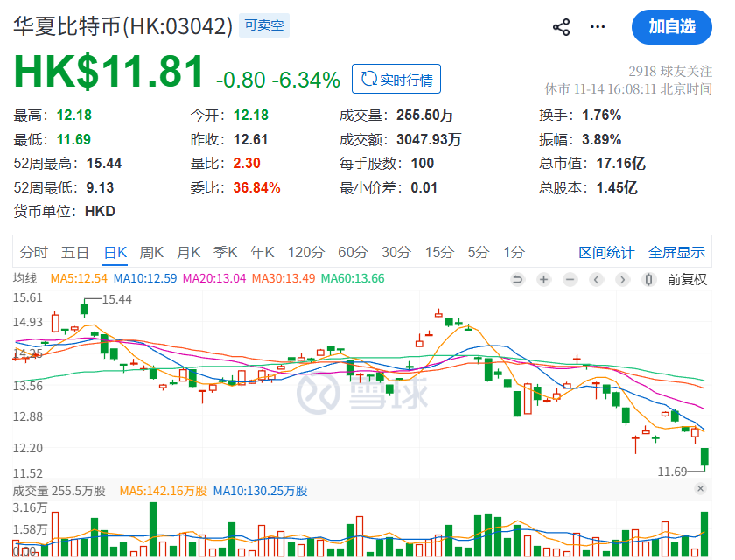Click the 可卖空 tag
This screenshot has width=735, height=560.
tap(264, 25)
